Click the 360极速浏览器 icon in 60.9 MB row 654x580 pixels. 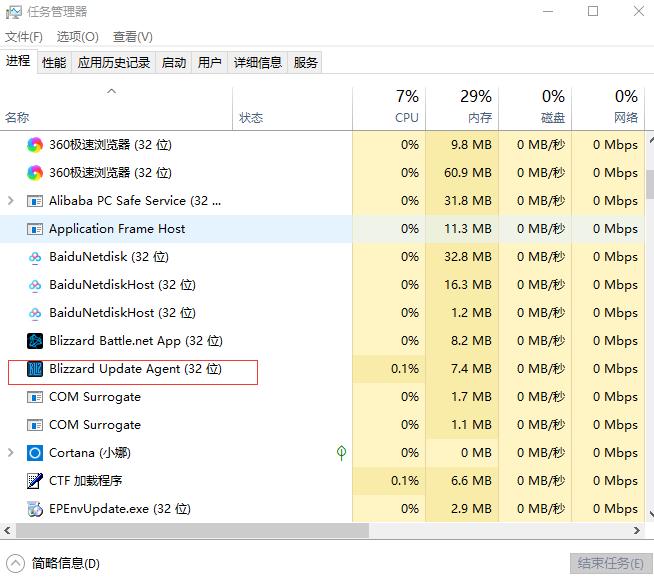pos(35,173)
